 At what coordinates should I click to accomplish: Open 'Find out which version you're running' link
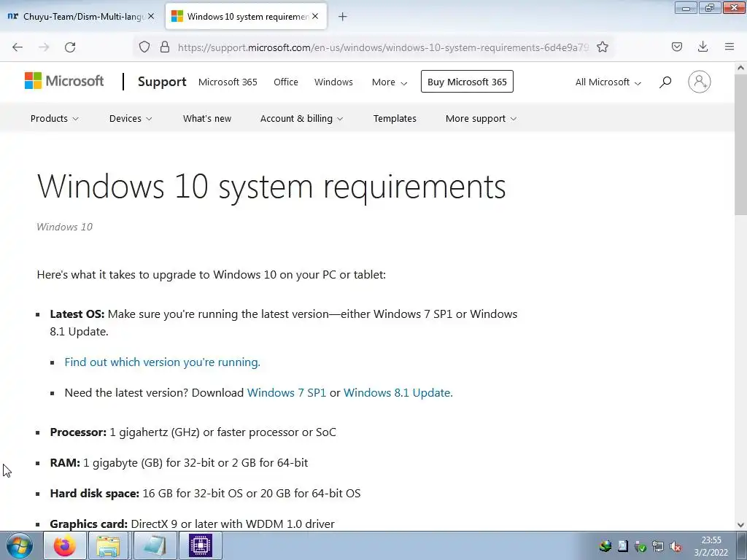(163, 362)
